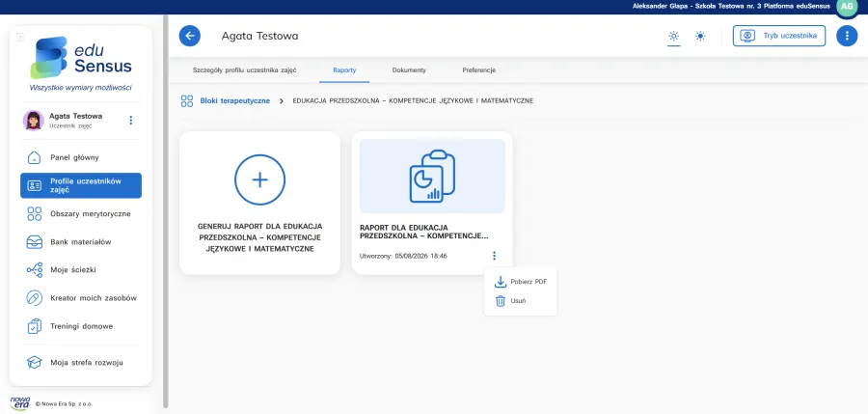Viewport: 868px width, 414px height.
Task: Click the plus circle to generate report
Action: tap(259, 180)
